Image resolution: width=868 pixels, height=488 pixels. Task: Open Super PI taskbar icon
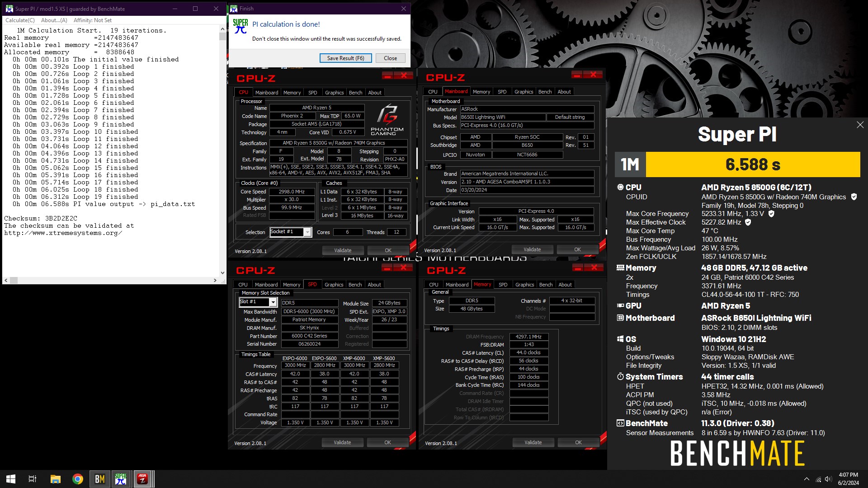pyautogui.click(x=121, y=479)
